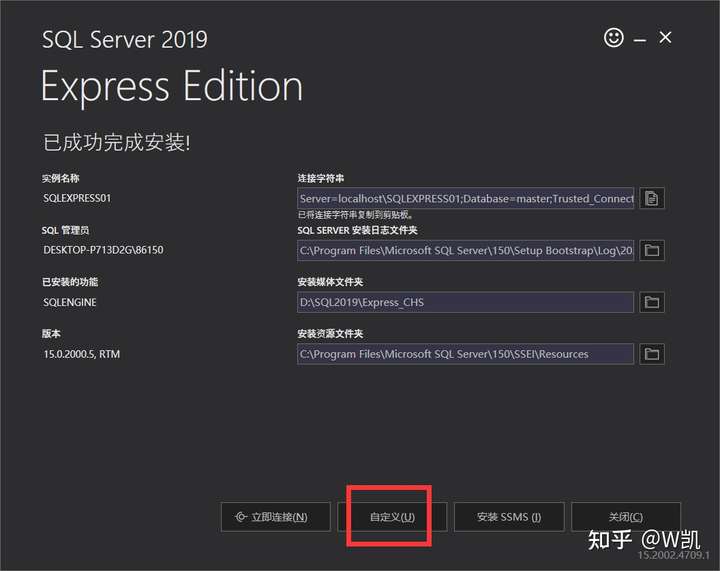Minimize the installer window
This screenshot has height=571, width=720.
640,40
